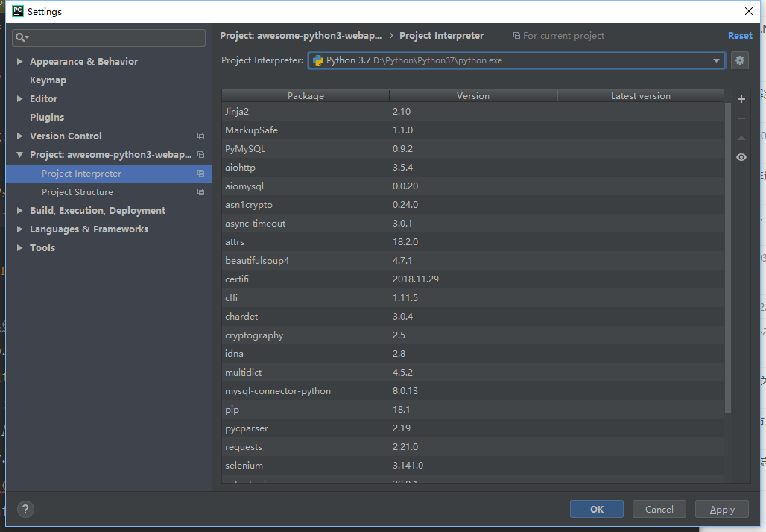The image size is (766, 532).
Task: Click the PyCharm logo in title bar
Action: tap(18, 11)
